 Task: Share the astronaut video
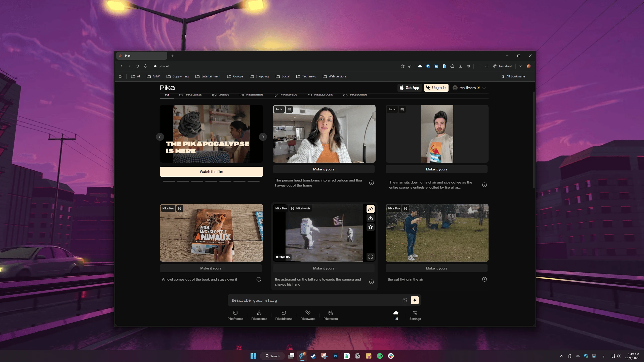(371, 209)
